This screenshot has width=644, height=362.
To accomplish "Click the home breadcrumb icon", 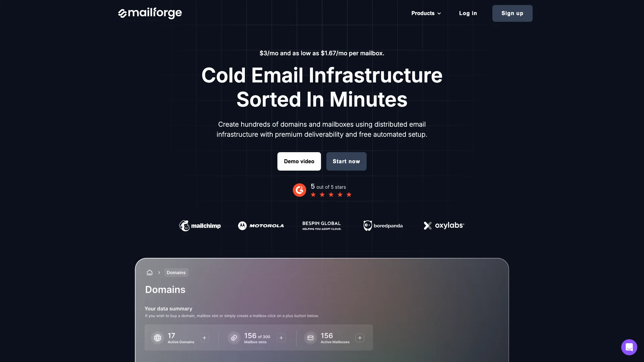I will [x=149, y=272].
